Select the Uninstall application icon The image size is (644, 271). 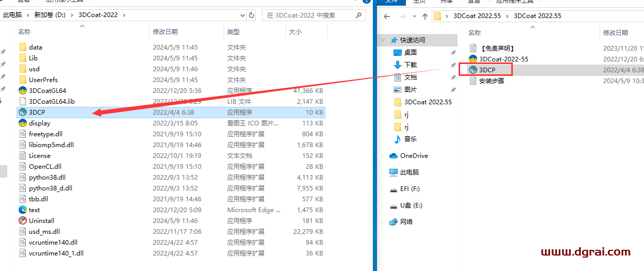pyautogui.click(x=23, y=220)
